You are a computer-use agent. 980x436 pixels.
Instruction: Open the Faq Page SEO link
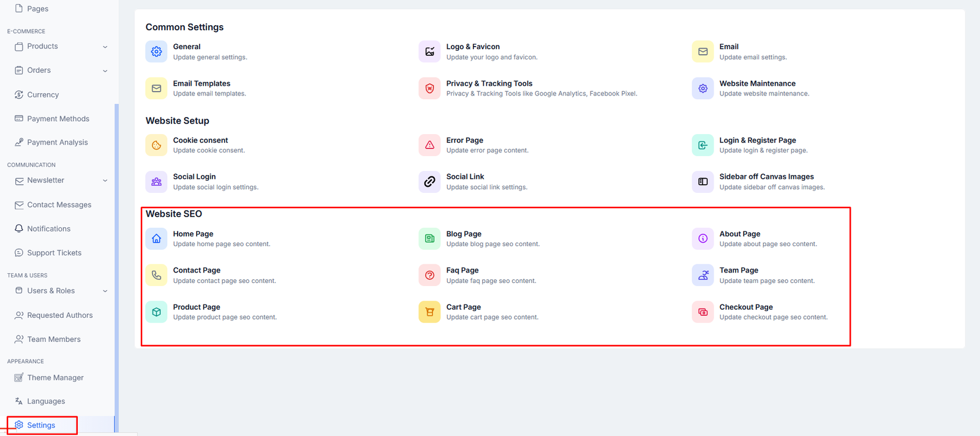coord(462,270)
